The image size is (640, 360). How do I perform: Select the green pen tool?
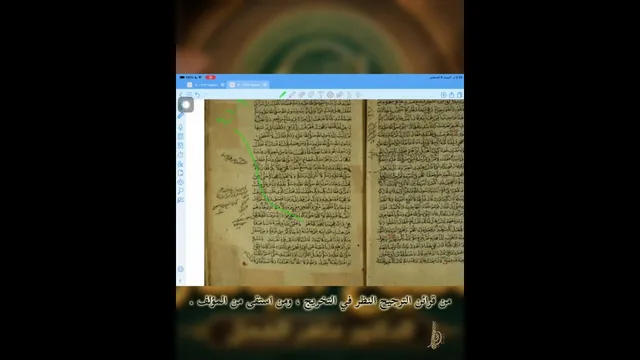click(282, 95)
